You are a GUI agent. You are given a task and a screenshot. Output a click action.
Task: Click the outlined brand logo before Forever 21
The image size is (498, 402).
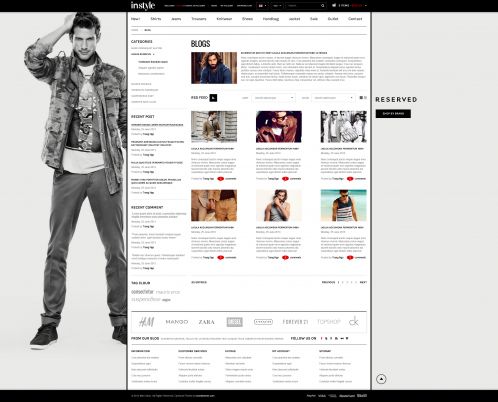pos(263,322)
